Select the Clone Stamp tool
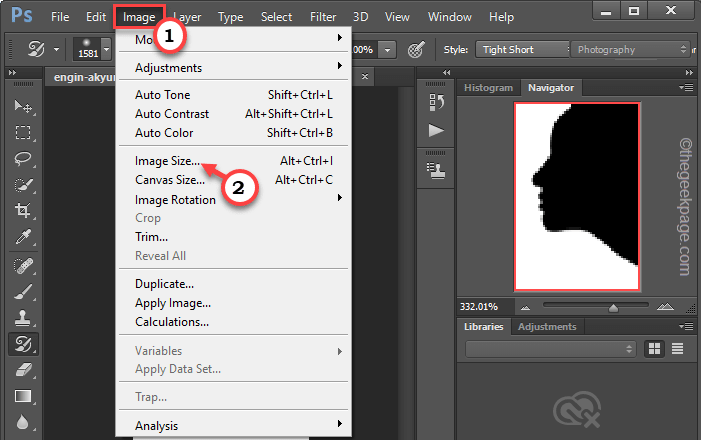 pyautogui.click(x=23, y=318)
